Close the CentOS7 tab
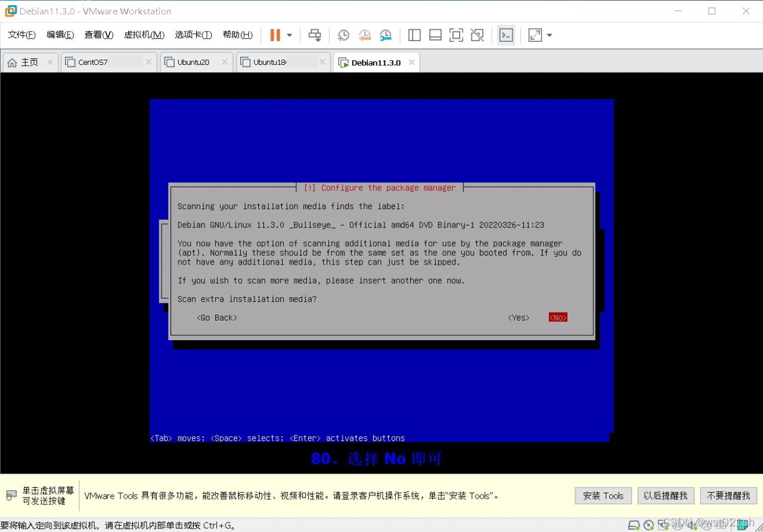Viewport: 763px width, 532px height. pyautogui.click(x=148, y=62)
